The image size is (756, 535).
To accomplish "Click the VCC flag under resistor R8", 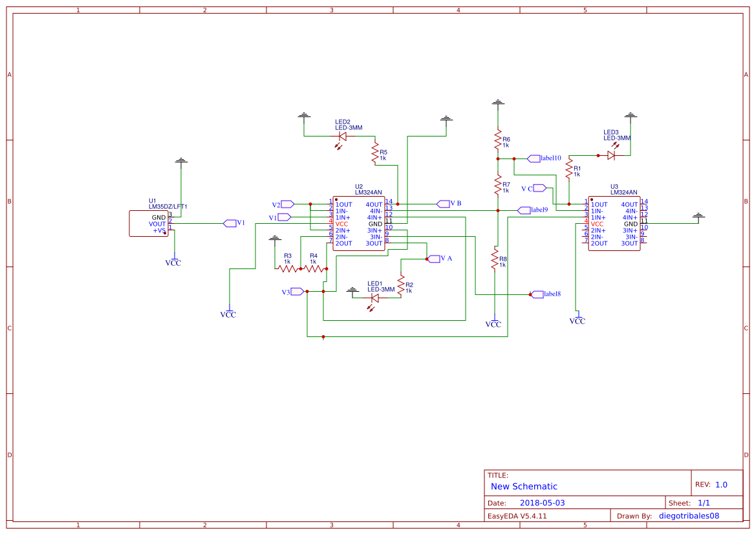I will click(x=493, y=322).
